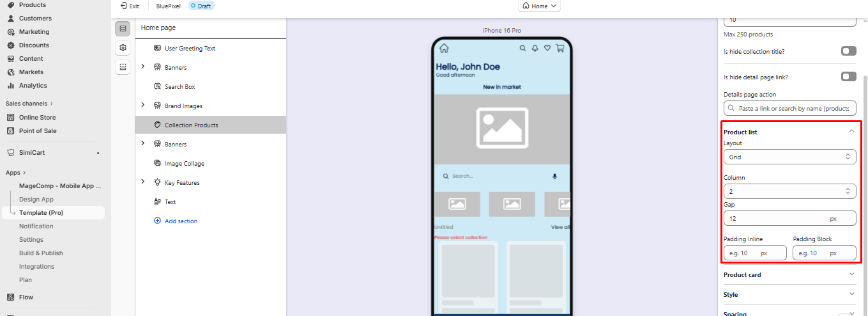Open Analytics in the admin sidebar
The image size is (868, 316).
(33, 86)
